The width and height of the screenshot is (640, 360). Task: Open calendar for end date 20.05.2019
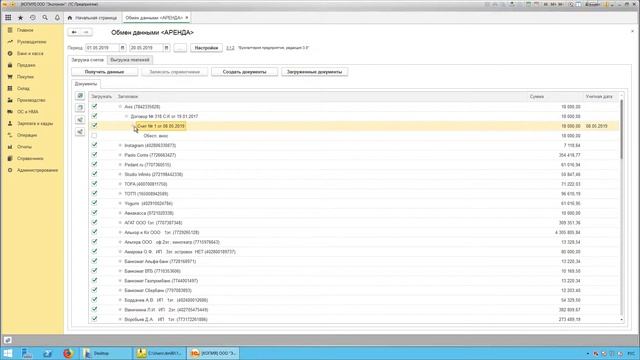click(x=167, y=48)
